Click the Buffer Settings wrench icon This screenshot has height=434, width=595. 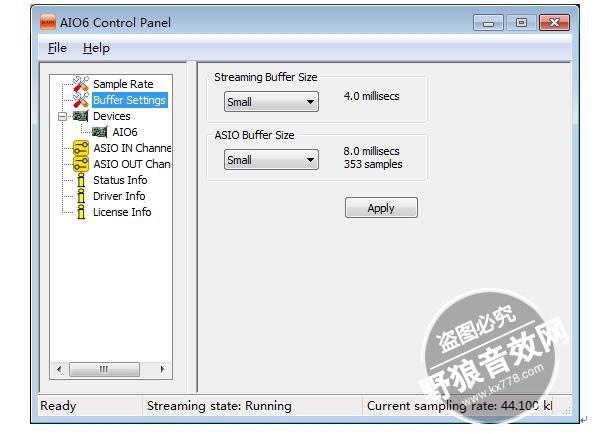[x=81, y=100]
